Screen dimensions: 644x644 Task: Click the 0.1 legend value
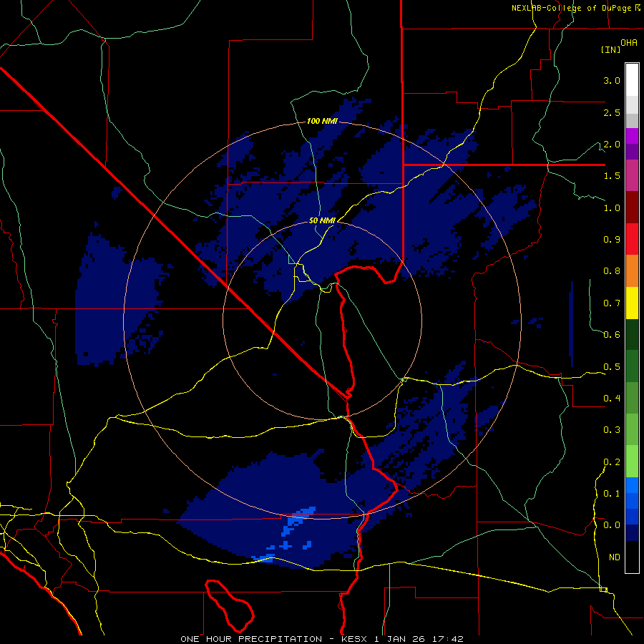pos(612,493)
